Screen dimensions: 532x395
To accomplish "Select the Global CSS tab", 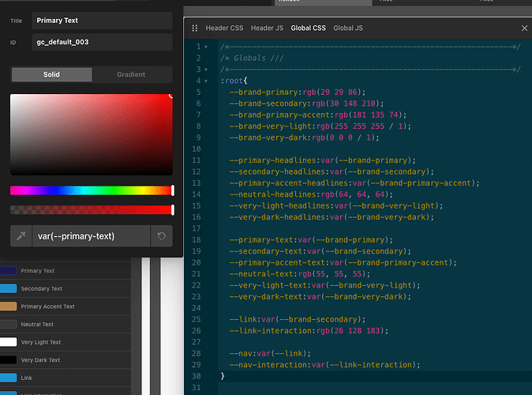I will [x=308, y=28].
